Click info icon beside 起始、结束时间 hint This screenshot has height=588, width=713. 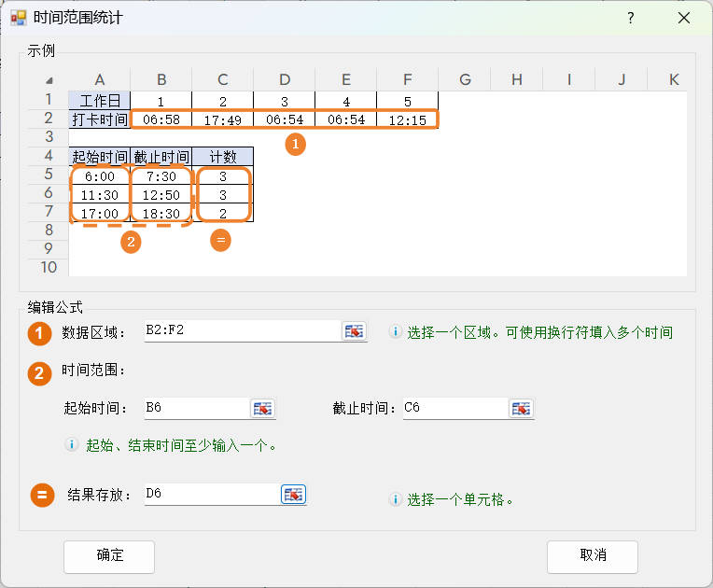71,445
